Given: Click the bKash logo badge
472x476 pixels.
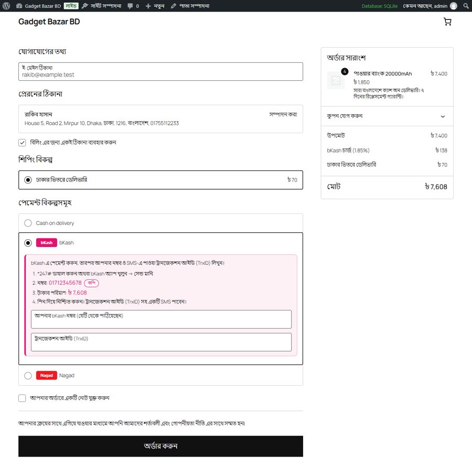Looking at the screenshot, I should click(47, 243).
